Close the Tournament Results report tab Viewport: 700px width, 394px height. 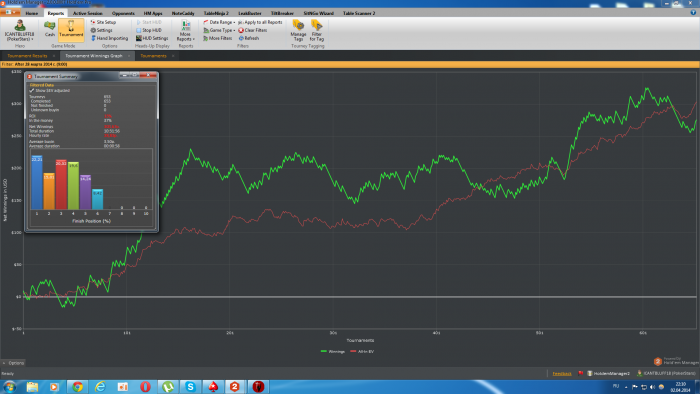pyautogui.click(x=54, y=56)
